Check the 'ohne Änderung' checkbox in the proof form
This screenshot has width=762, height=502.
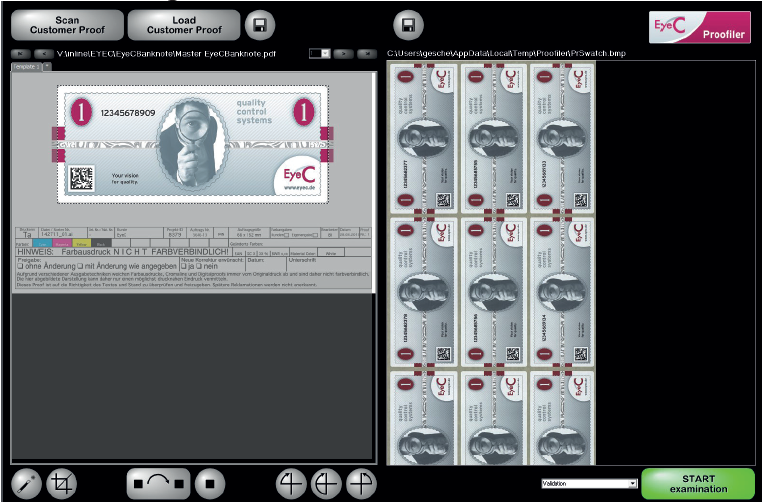[20, 266]
